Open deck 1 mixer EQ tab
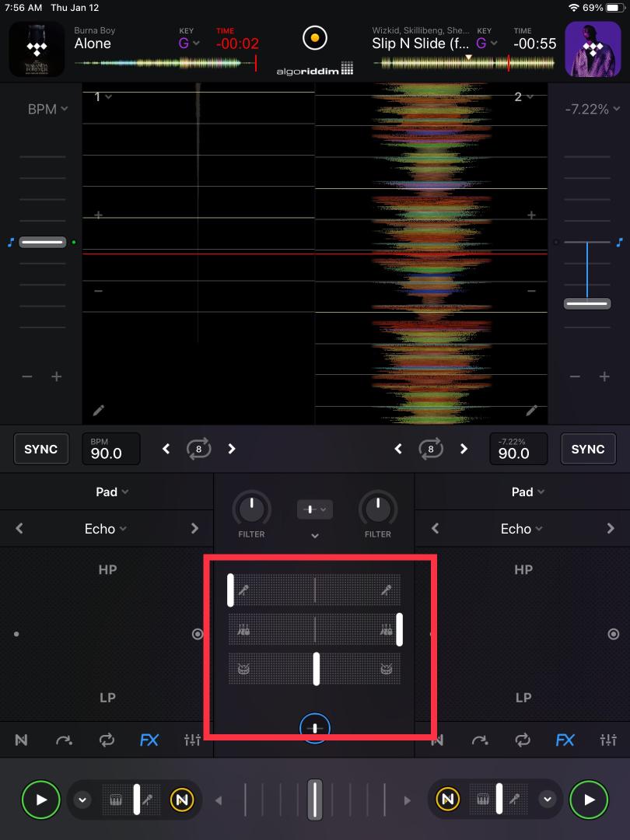 coord(192,740)
